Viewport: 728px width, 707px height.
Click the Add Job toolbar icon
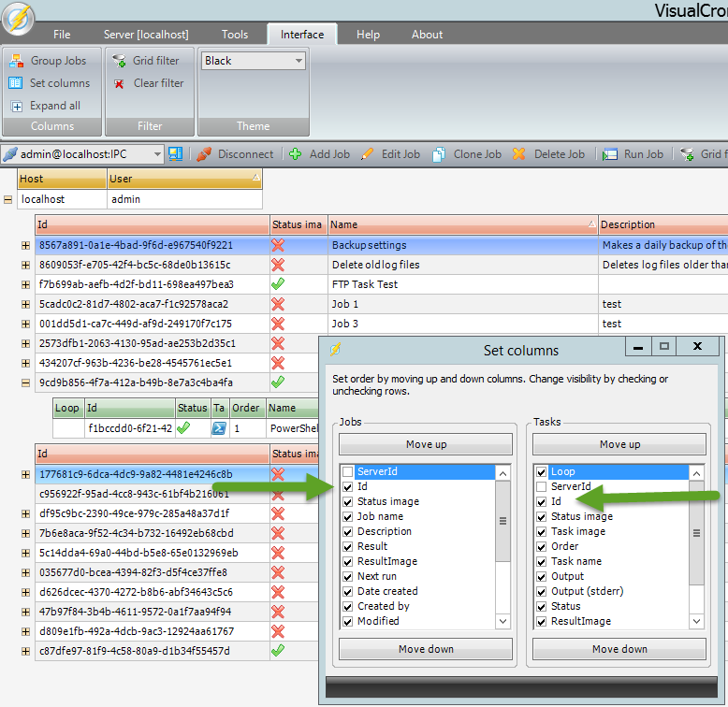(x=295, y=154)
